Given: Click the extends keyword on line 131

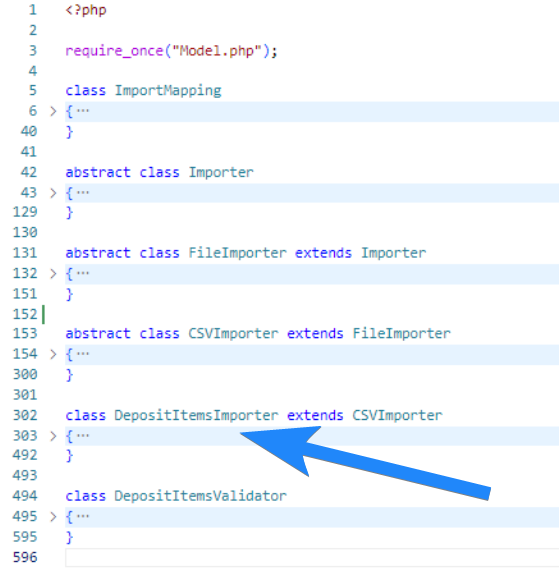Looking at the screenshot, I should [x=323, y=253].
